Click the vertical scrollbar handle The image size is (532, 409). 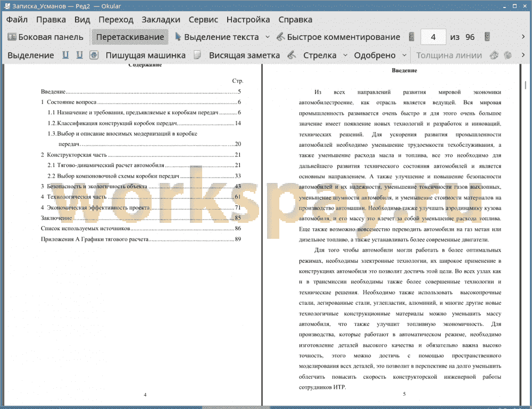(526, 85)
